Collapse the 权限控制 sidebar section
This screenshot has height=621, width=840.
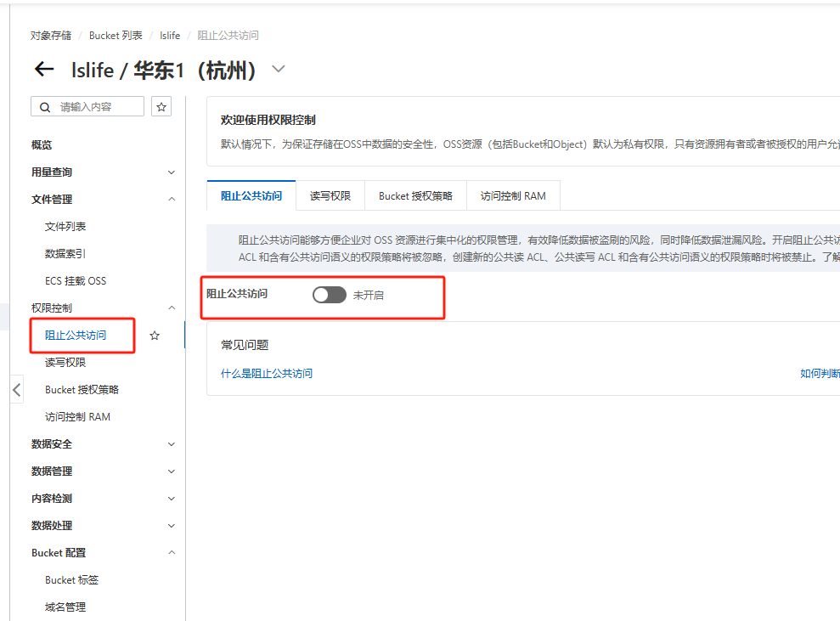coord(171,308)
